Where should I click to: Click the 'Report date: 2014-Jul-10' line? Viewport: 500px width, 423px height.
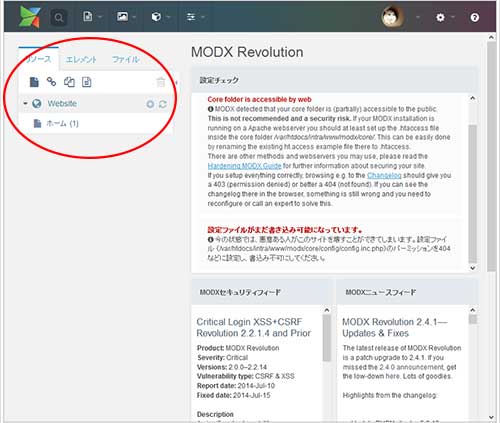point(236,386)
